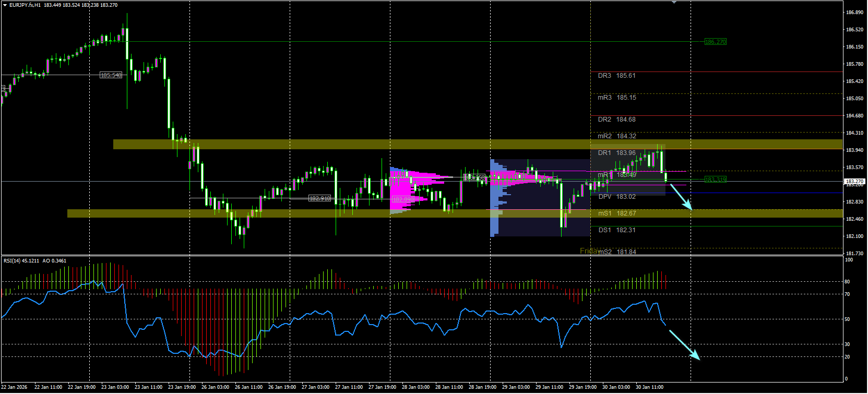Select the lower olive support zone rectangle

tap(455, 213)
